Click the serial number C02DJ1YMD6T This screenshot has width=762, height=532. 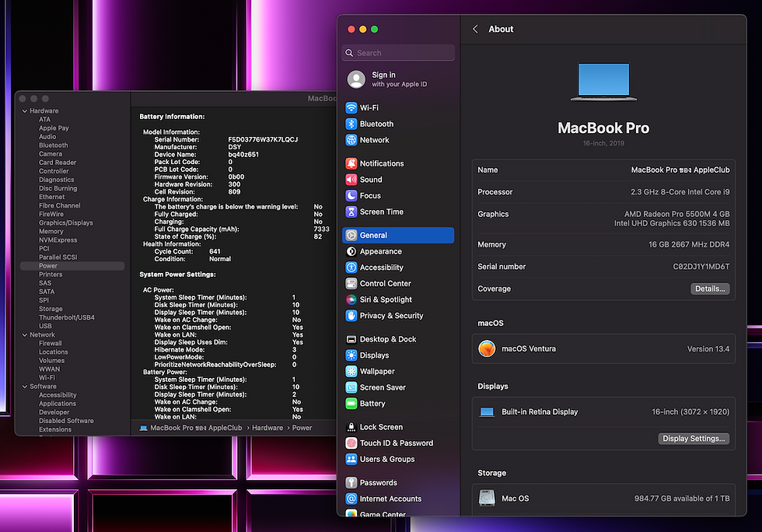pyautogui.click(x=701, y=267)
